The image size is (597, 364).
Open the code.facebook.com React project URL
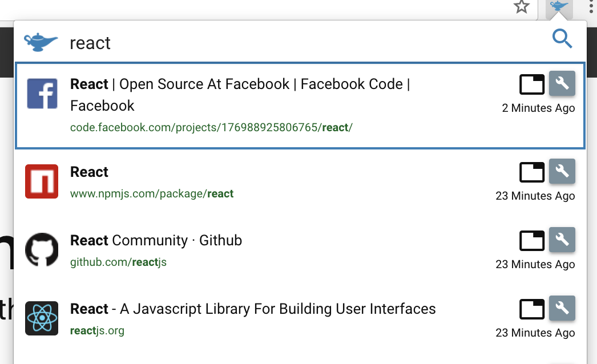pyautogui.click(x=211, y=127)
